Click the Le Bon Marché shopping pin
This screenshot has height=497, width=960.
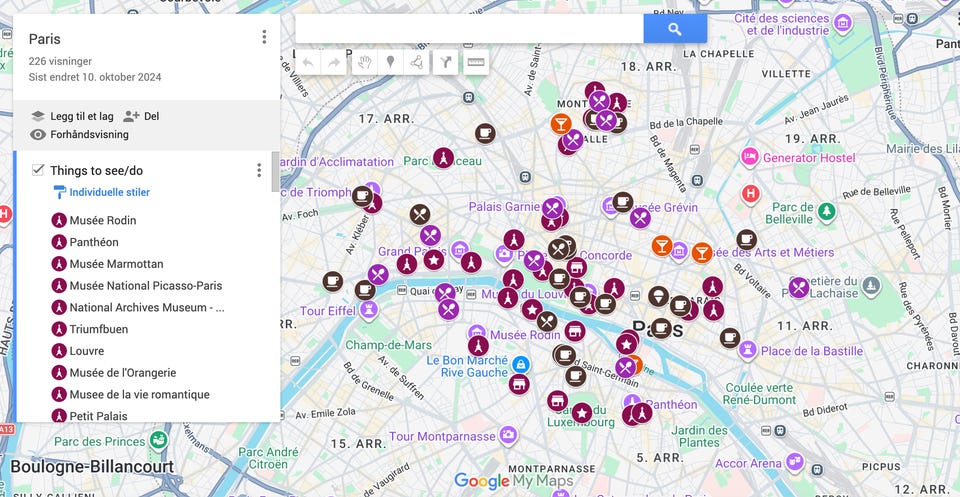pyautogui.click(x=521, y=365)
